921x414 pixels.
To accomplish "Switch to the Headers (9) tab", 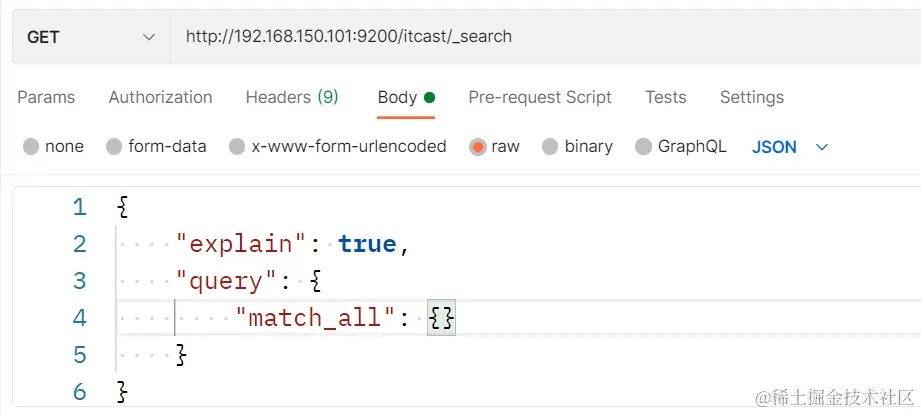I will [292, 97].
